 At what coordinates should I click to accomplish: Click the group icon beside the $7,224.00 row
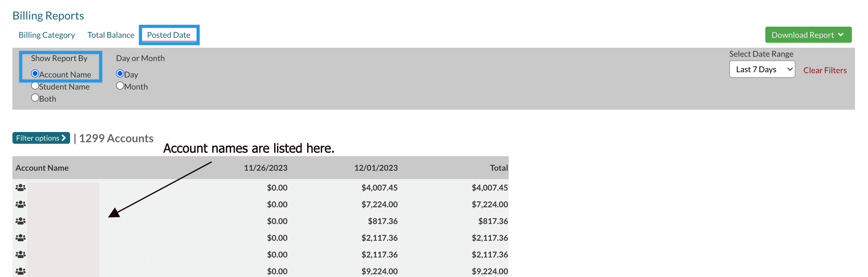pyautogui.click(x=20, y=204)
